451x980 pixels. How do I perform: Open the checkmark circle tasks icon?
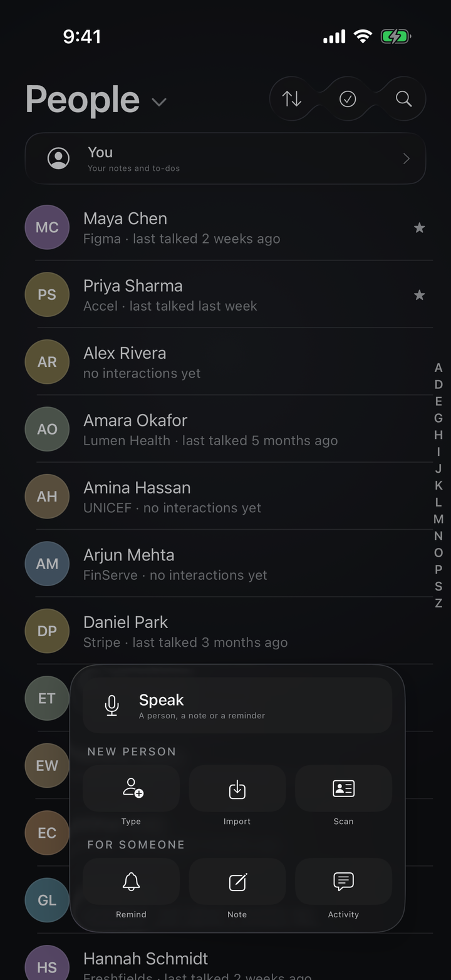click(348, 99)
